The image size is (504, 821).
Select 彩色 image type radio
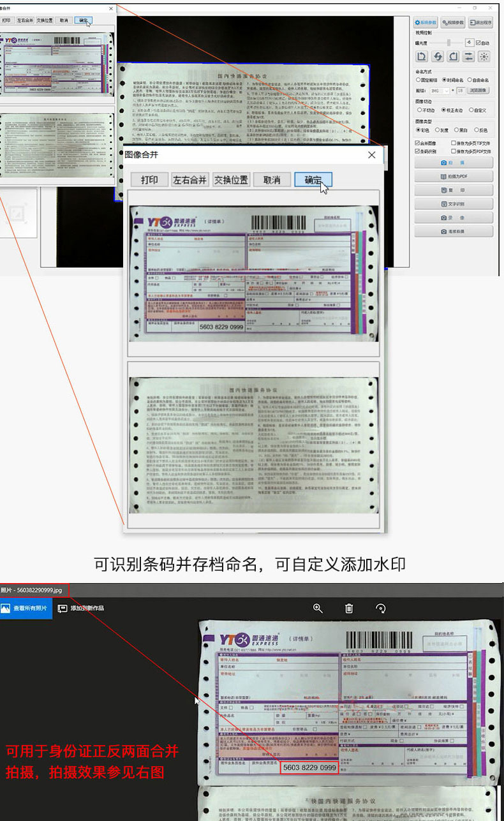[x=422, y=130]
